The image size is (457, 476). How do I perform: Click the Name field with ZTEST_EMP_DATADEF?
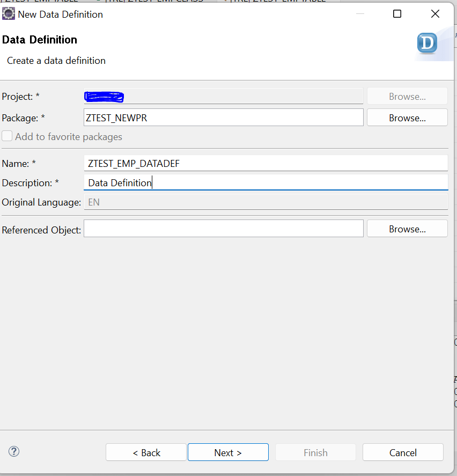[x=266, y=163]
